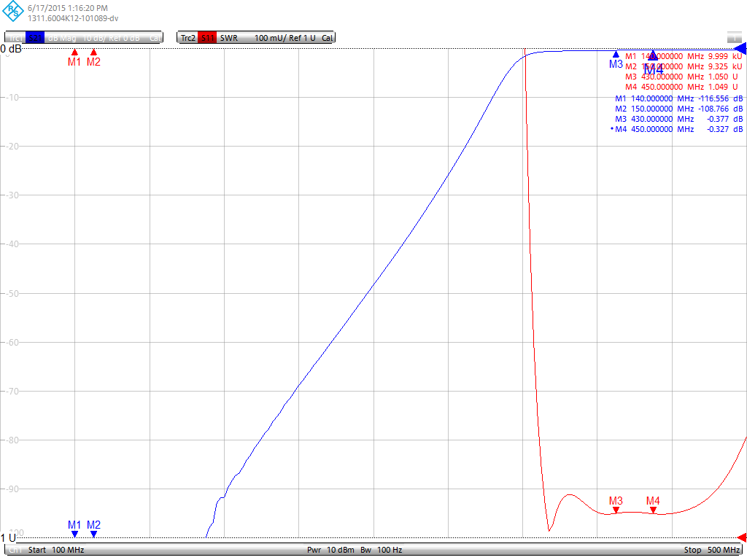Click the 0 dB reference label
The image size is (747, 560).
11,49
